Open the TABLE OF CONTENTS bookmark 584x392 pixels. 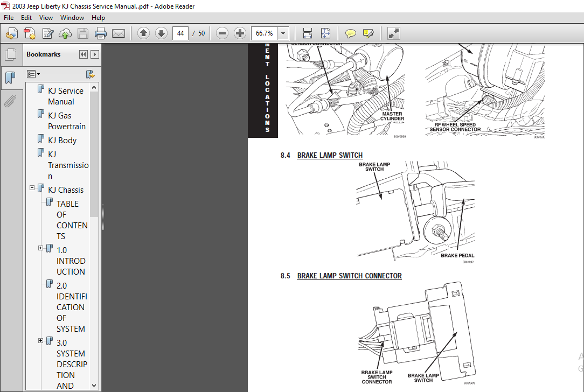tap(72, 220)
